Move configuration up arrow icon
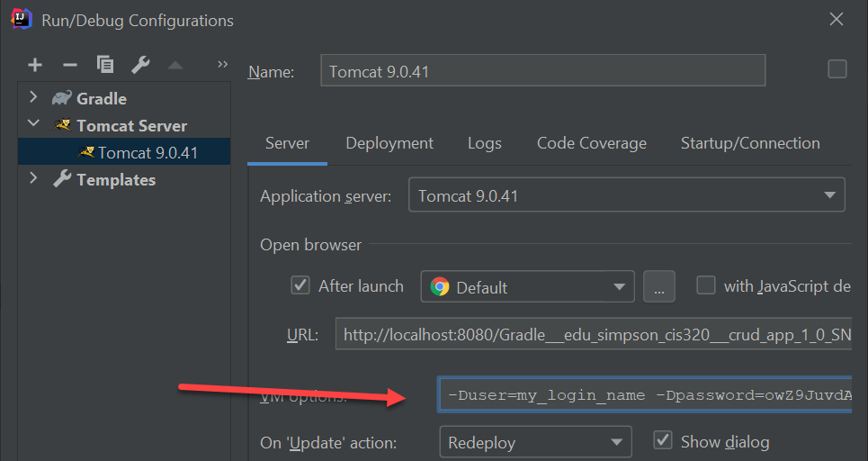 [x=175, y=66]
